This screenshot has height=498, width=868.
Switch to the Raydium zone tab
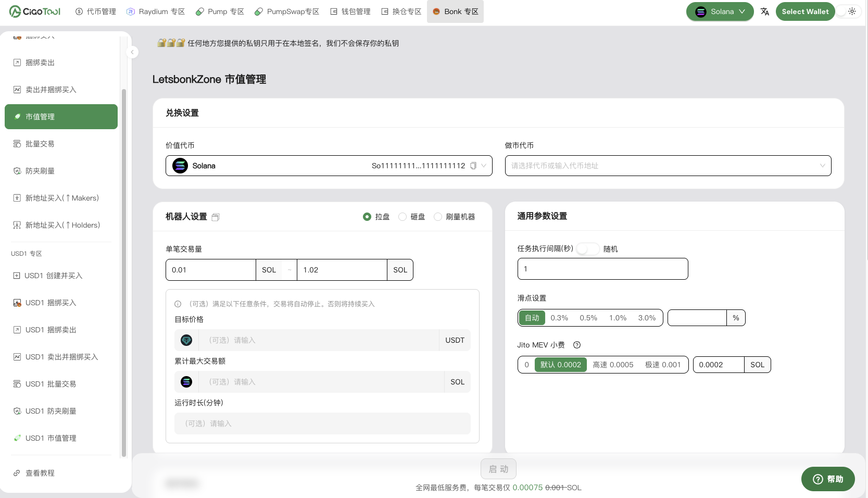(x=156, y=11)
